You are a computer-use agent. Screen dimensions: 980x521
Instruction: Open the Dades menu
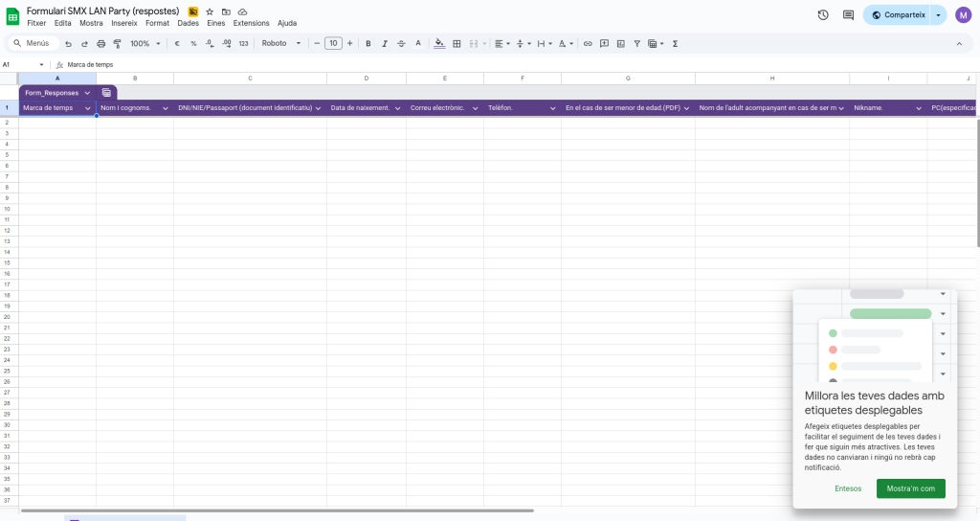coord(189,23)
